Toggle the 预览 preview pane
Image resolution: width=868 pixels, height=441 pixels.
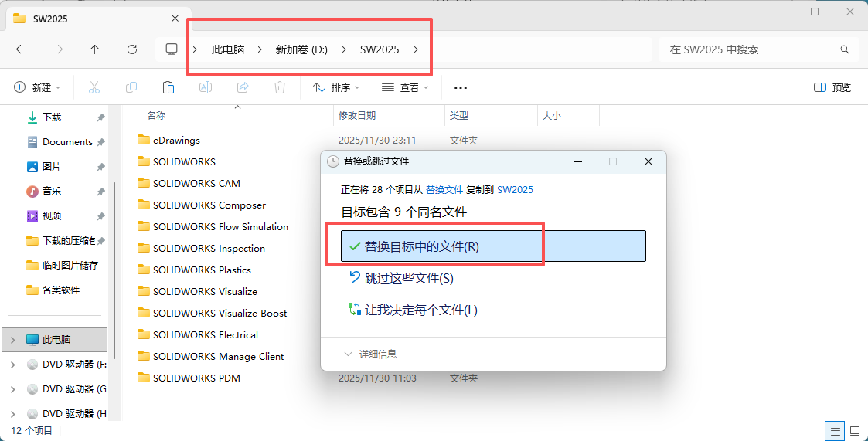[x=832, y=87]
